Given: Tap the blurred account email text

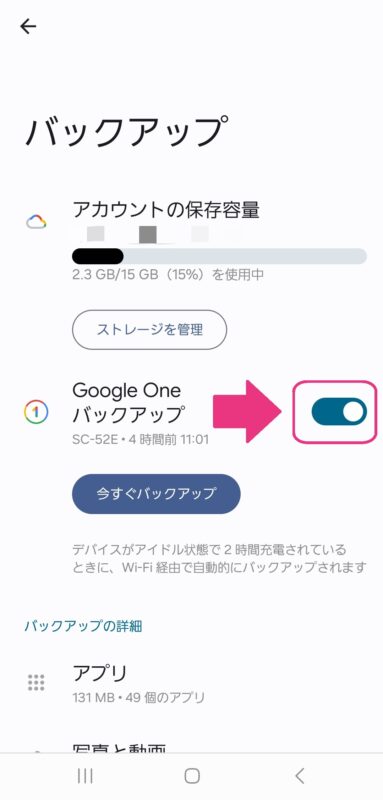Looking at the screenshot, I should point(156,234).
